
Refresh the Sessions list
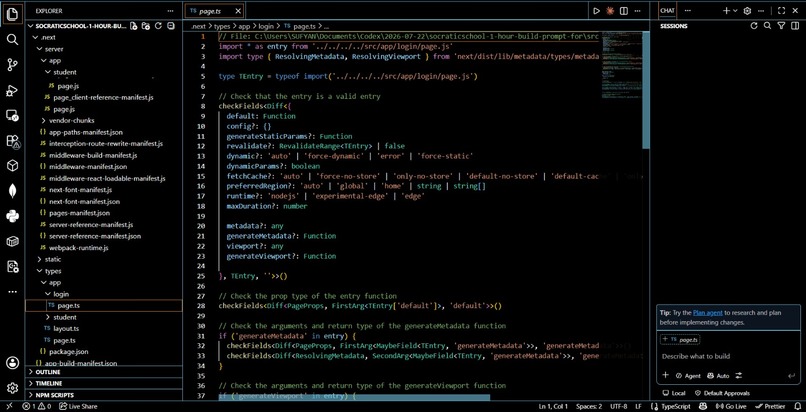point(754,26)
